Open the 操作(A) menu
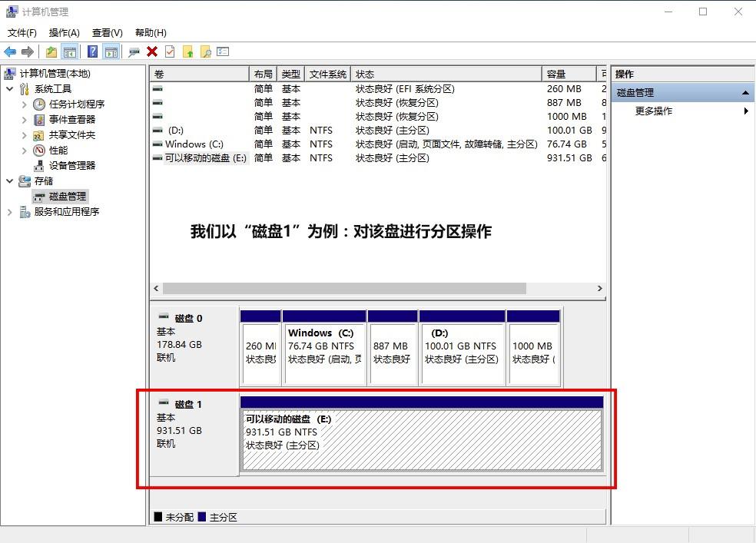756x543 pixels. [x=65, y=32]
